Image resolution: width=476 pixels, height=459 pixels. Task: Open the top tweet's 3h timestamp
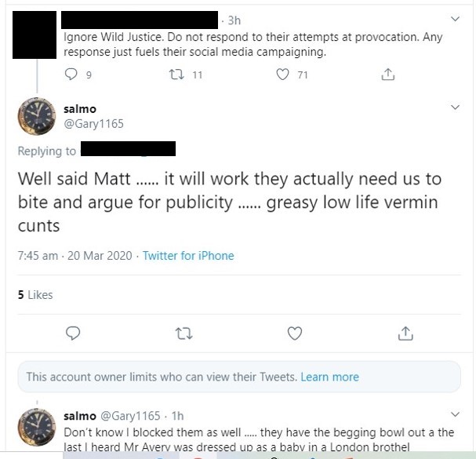pos(234,20)
